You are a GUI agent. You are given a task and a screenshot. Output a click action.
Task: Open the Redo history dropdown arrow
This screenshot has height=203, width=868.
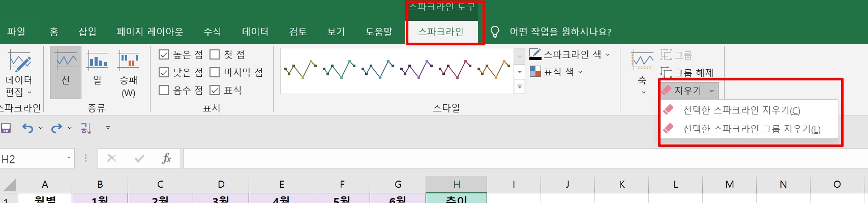click(x=70, y=128)
